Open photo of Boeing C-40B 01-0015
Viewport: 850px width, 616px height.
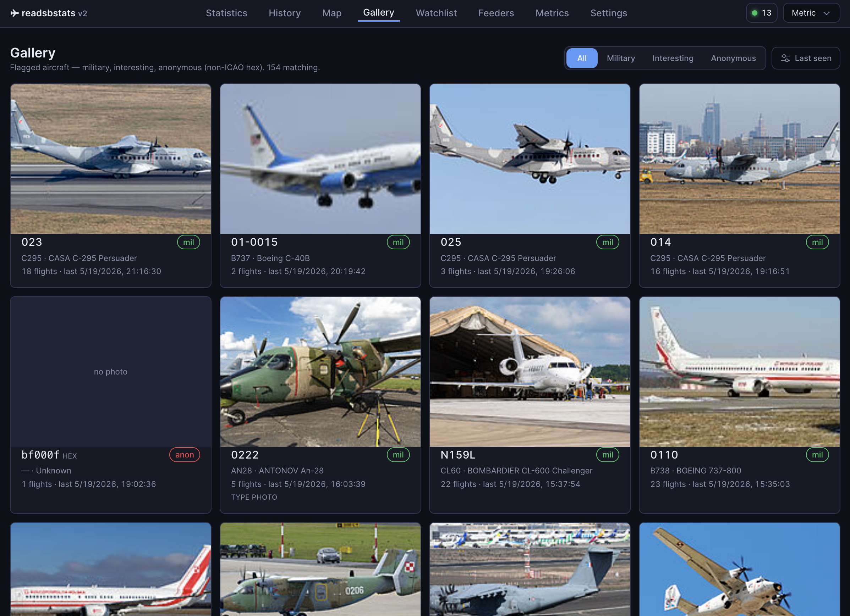320,159
